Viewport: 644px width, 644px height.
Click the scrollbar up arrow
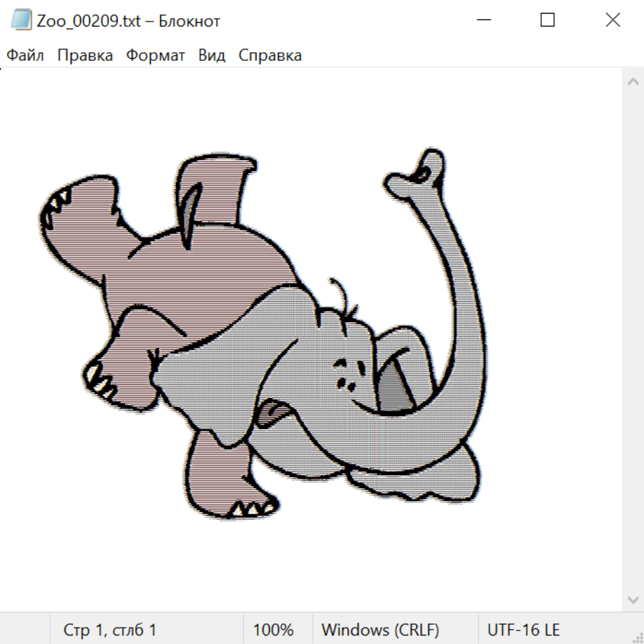pyautogui.click(x=633, y=82)
